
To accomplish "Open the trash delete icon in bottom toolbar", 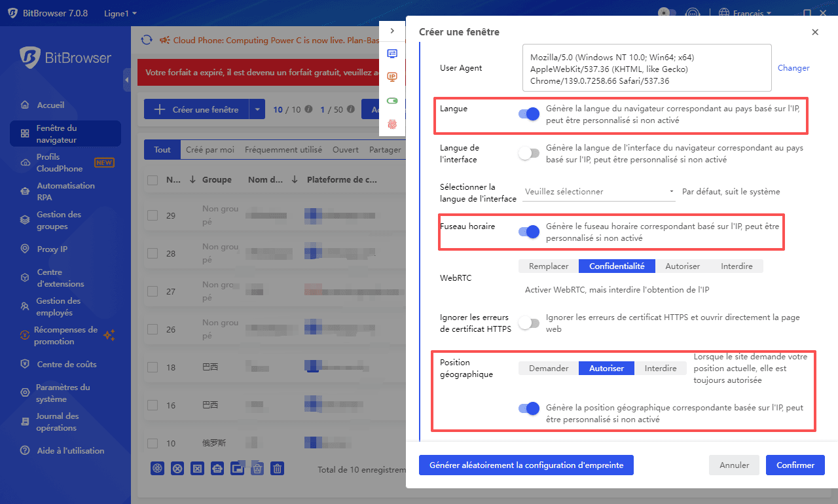I will point(277,468).
